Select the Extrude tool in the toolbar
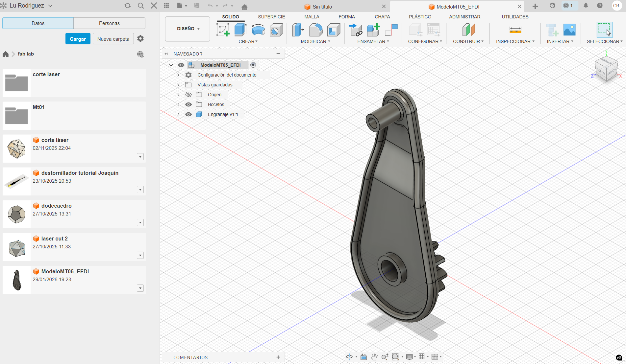Viewport: 626px width, 364px height. click(240, 30)
